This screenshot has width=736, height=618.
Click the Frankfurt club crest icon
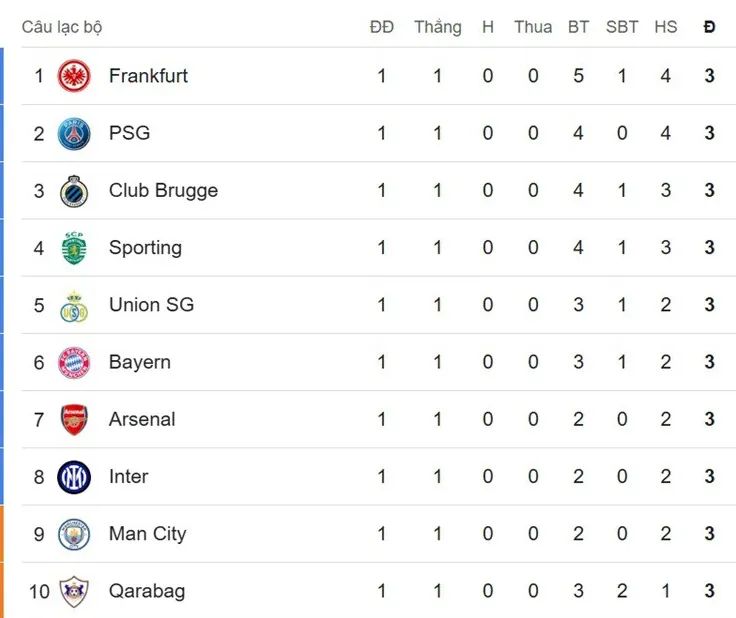(x=74, y=76)
